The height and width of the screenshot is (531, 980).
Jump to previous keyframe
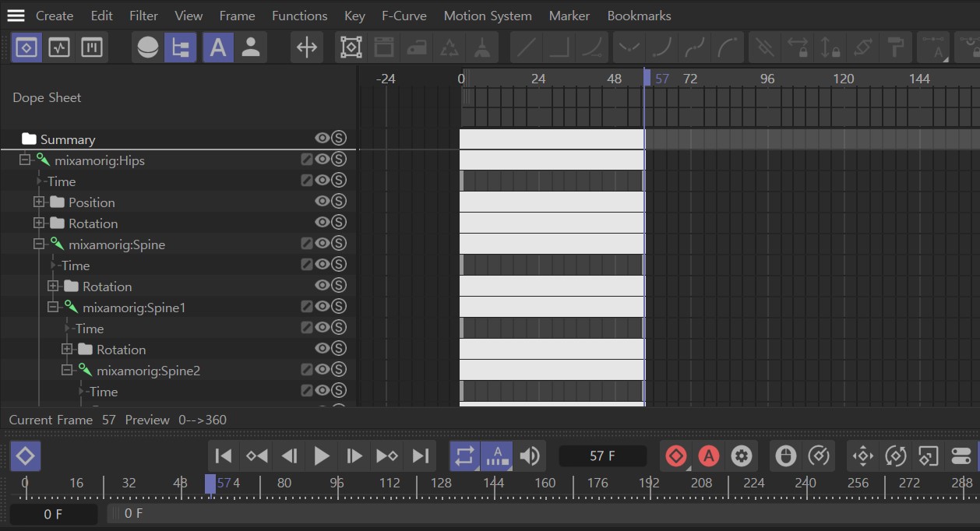(x=256, y=455)
